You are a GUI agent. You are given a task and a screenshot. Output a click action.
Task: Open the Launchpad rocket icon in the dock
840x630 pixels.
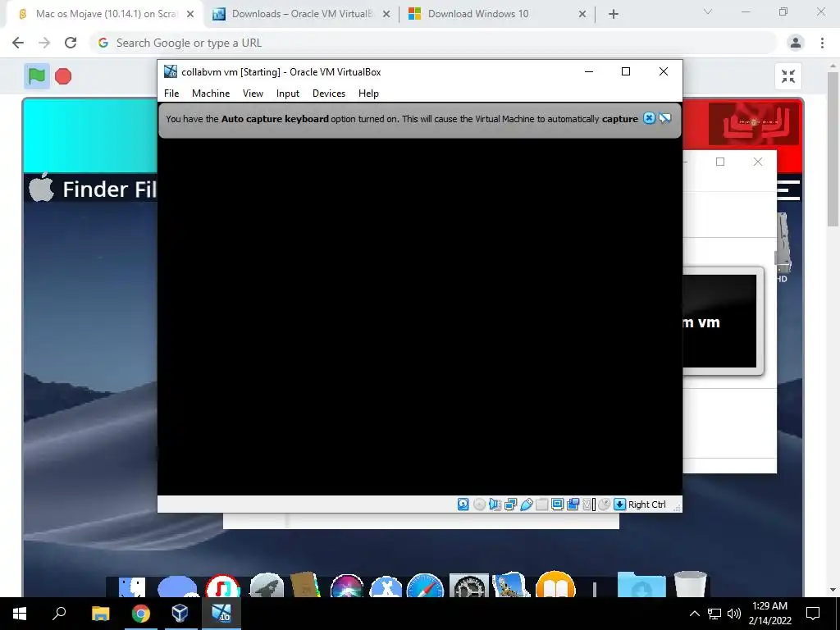[x=267, y=586]
